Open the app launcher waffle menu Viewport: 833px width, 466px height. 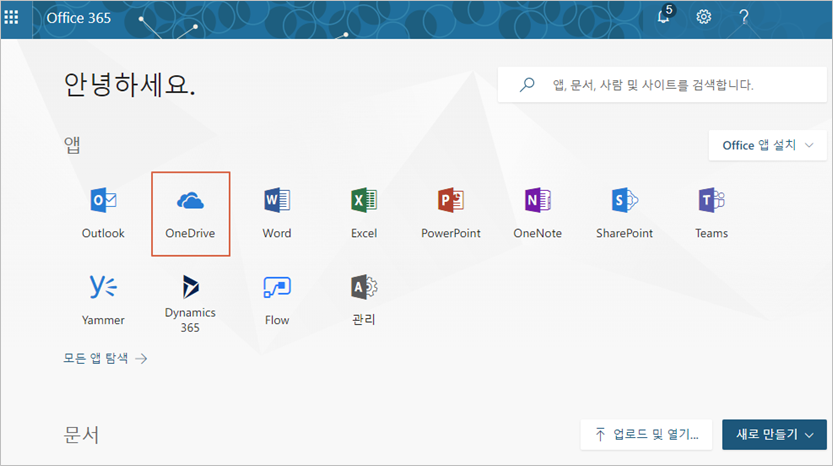pyautogui.click(x=12, y=17)
